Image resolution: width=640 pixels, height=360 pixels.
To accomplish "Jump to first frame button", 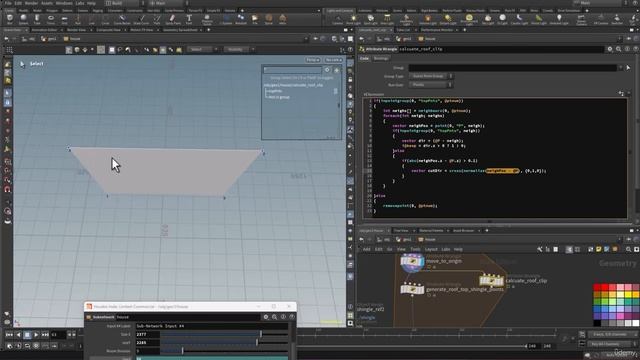I will tap(9, 335).
